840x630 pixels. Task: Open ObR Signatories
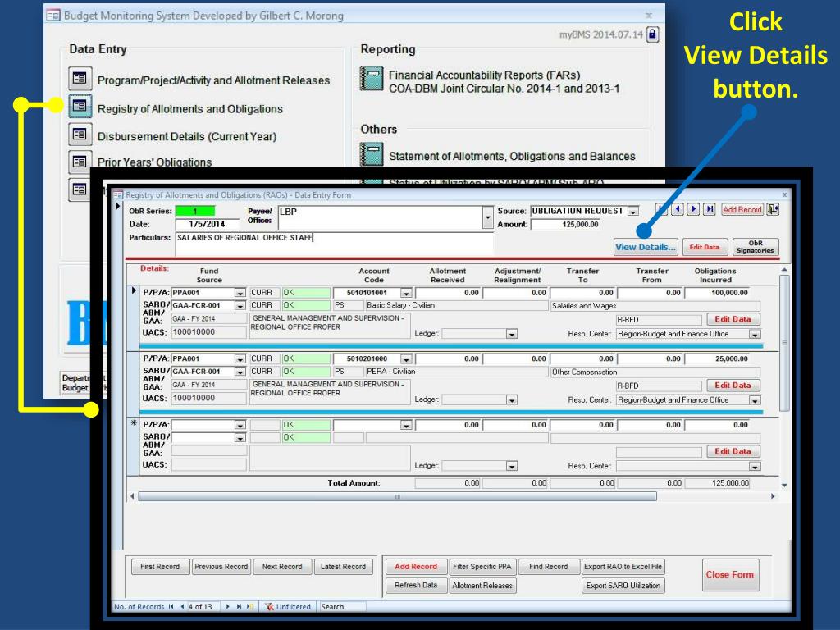756,247
